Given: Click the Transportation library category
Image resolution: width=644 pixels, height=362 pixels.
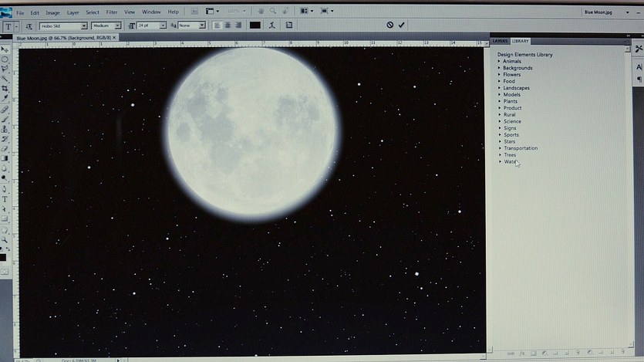Looking at the screenshot, I should pos(521,148).
